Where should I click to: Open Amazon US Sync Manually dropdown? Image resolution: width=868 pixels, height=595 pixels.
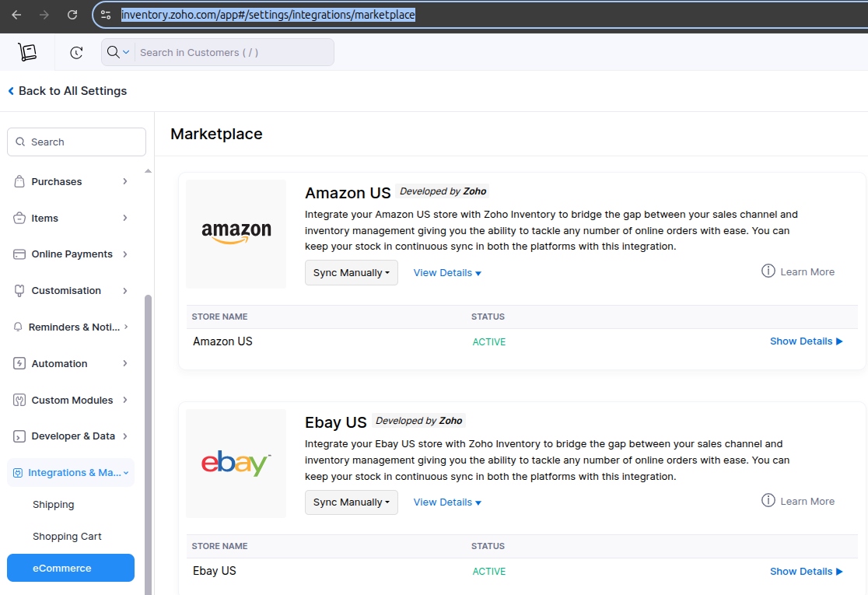coord(351,273)
